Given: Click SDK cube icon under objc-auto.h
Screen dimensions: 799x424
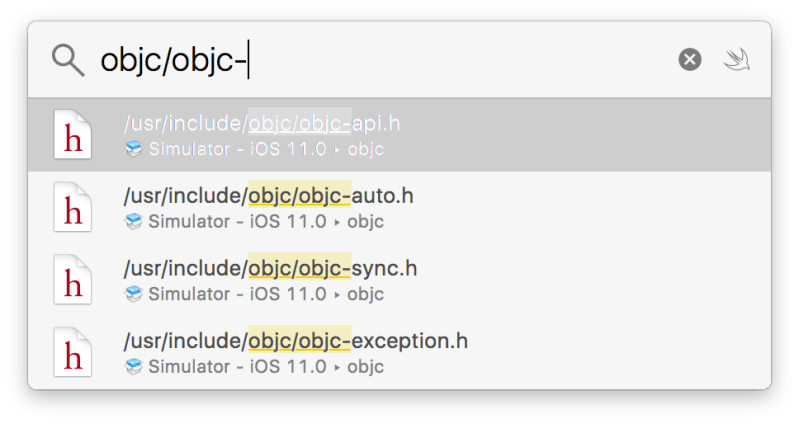Looking at the screenshot, I should 133,221.
